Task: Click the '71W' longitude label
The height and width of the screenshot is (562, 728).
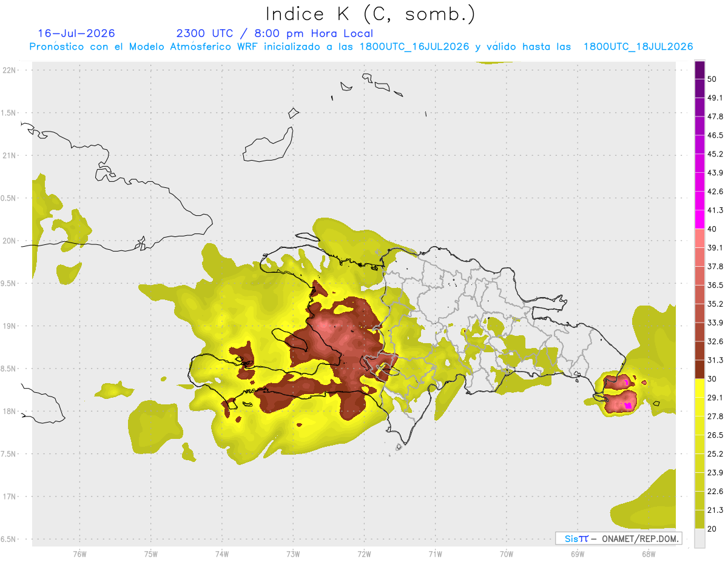Action: 435,554
